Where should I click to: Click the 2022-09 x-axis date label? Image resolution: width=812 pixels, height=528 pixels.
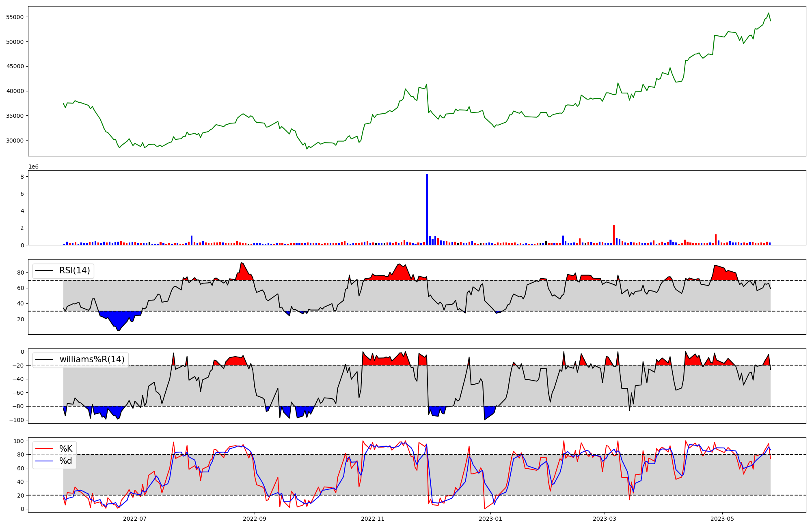point(255,519)
